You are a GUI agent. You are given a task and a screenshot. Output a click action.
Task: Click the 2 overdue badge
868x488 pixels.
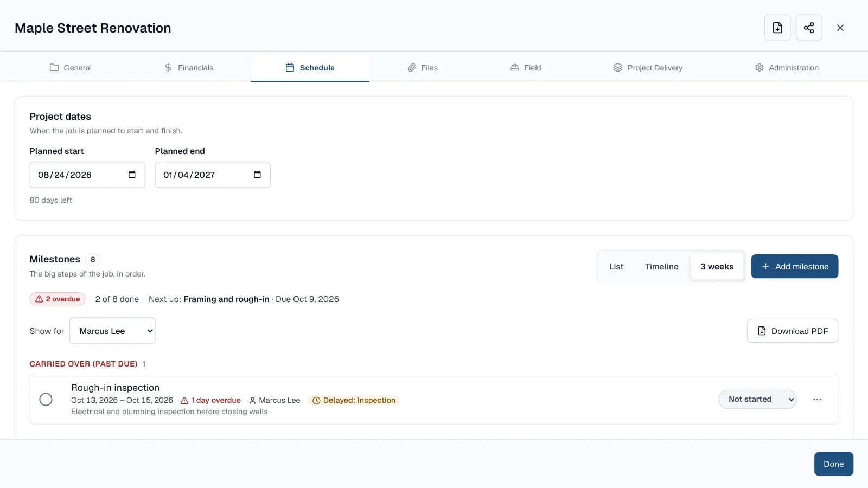pos(58,299)
